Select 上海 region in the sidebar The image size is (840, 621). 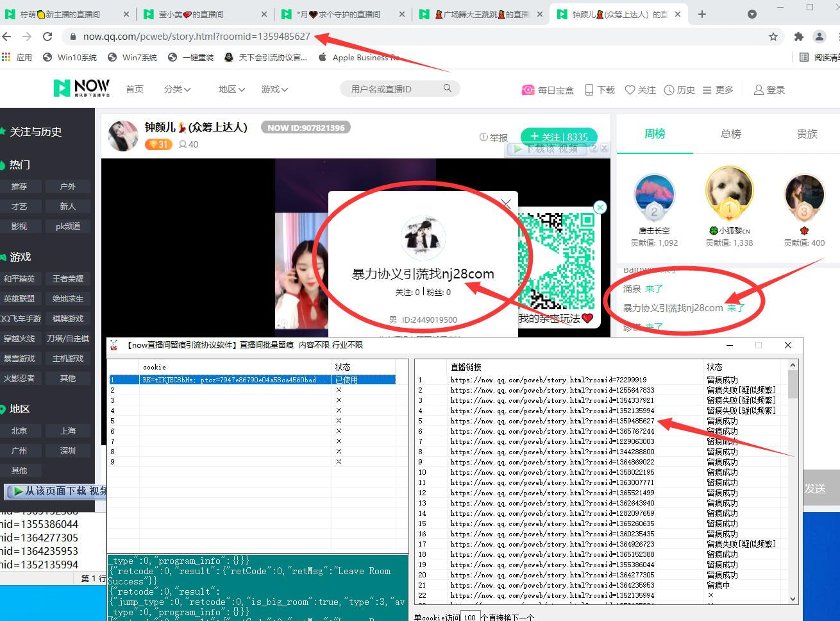(67, 430)
